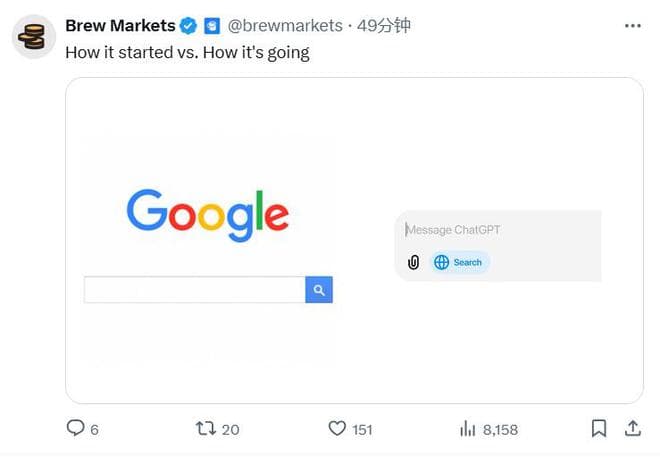Click the paperclip attach icon
This screenshot has height=457, width=660.
(x=413, y=262)
